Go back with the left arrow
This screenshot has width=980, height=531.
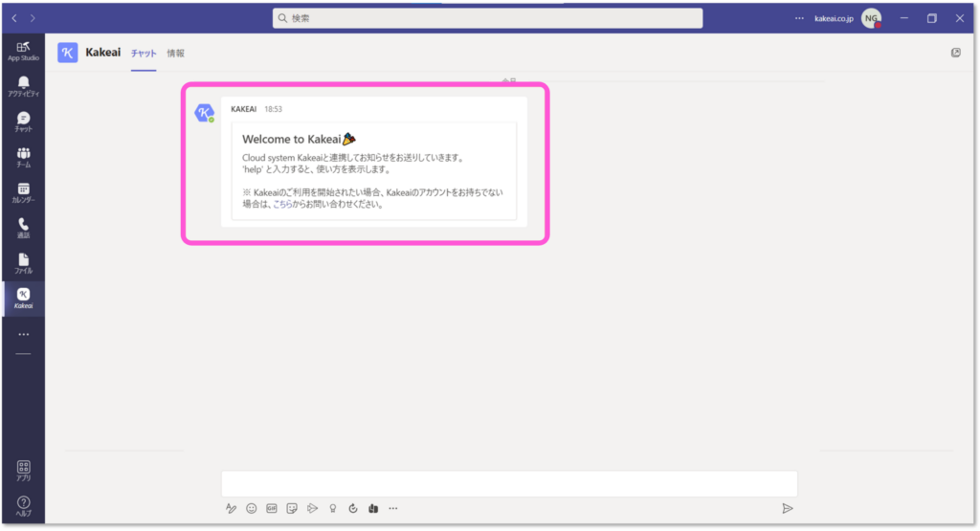coord(14,18)
